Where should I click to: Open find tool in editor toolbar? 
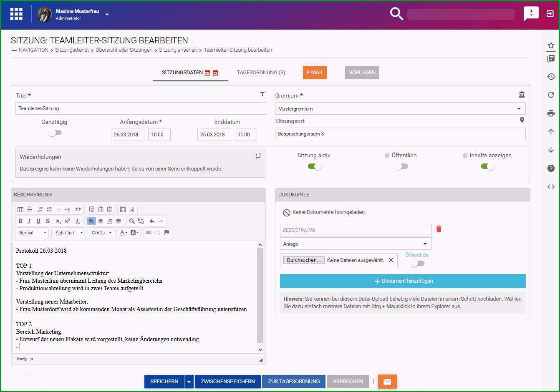[x=132, y=221]
